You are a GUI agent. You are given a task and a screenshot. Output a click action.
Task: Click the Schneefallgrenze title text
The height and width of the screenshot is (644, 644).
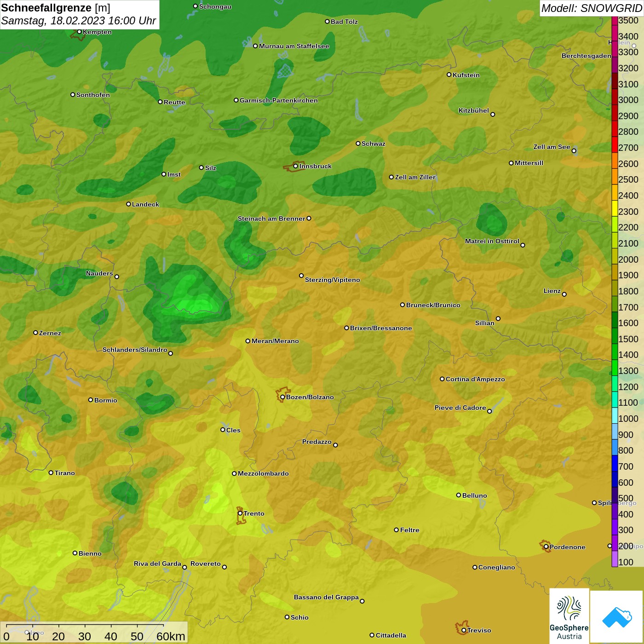point(46,8)
